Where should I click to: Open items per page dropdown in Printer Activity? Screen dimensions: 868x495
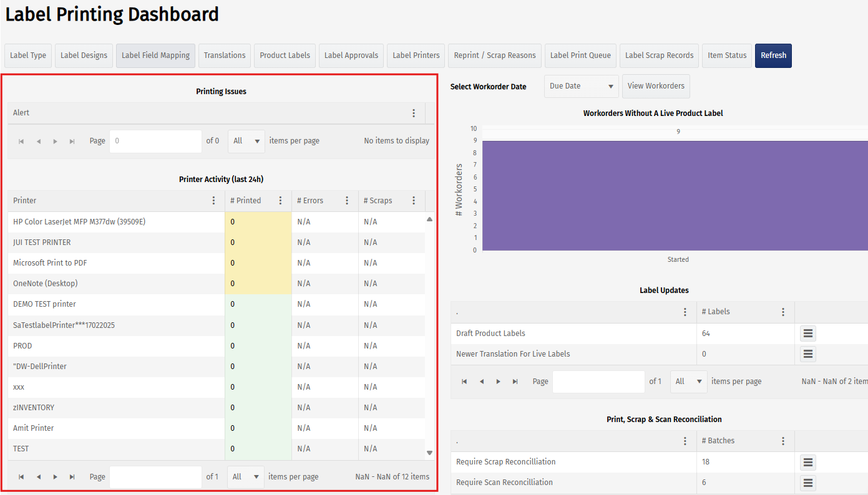click(x=246, y=477)
